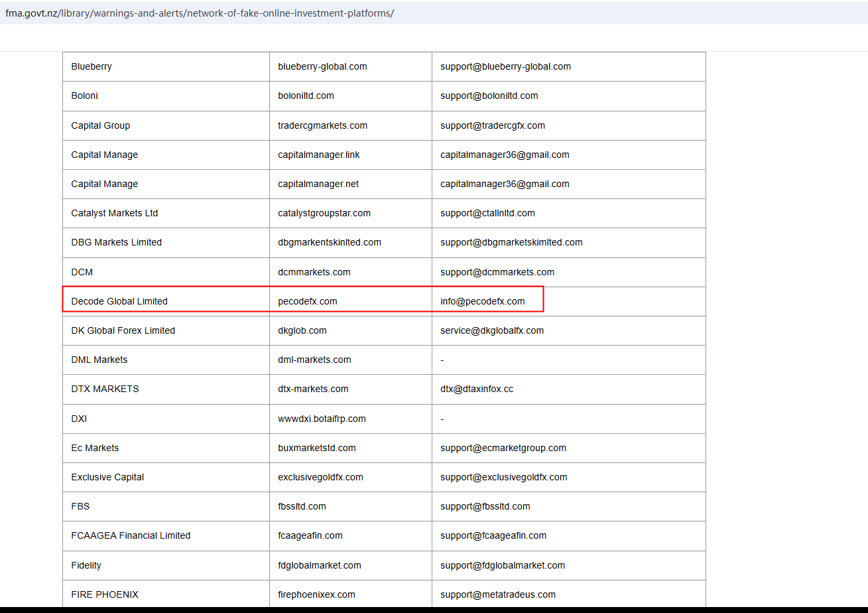Select the tradercgmarkets.com domain text
The width and height of the screenshot is (868, 613).
[322, 125]
